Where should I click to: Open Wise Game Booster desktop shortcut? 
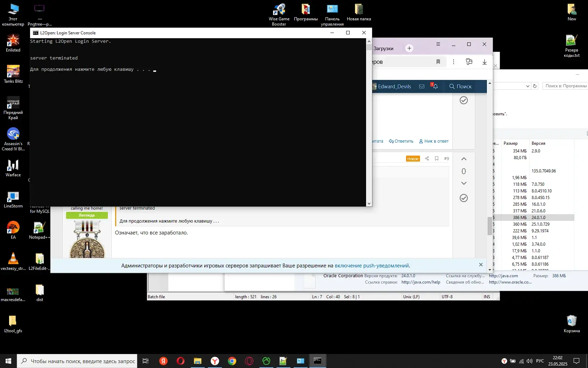point(279,15)
